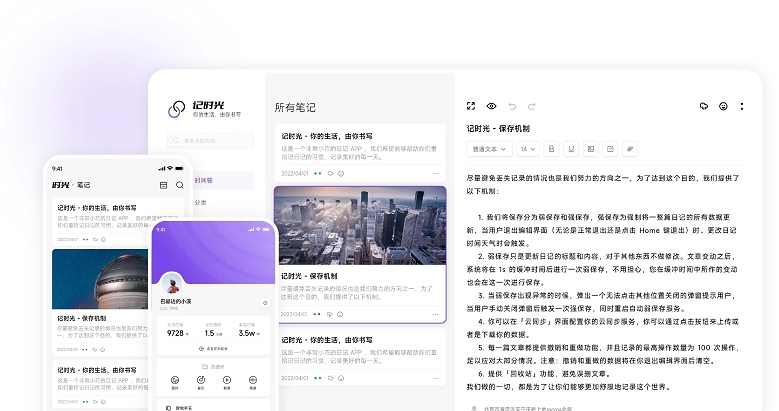
Task: Click the undo arrow in the editor
Action: [x=512, y=106]
